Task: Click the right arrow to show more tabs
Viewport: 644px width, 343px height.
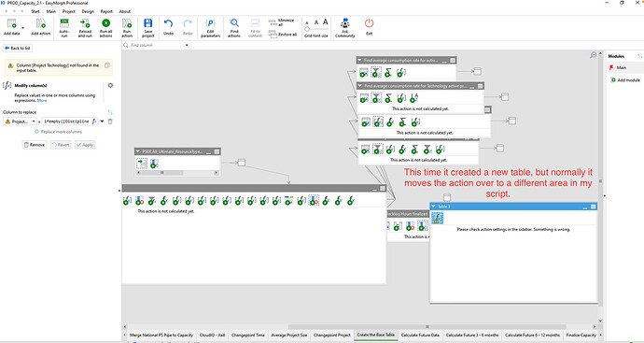Action: coord(601,336)
